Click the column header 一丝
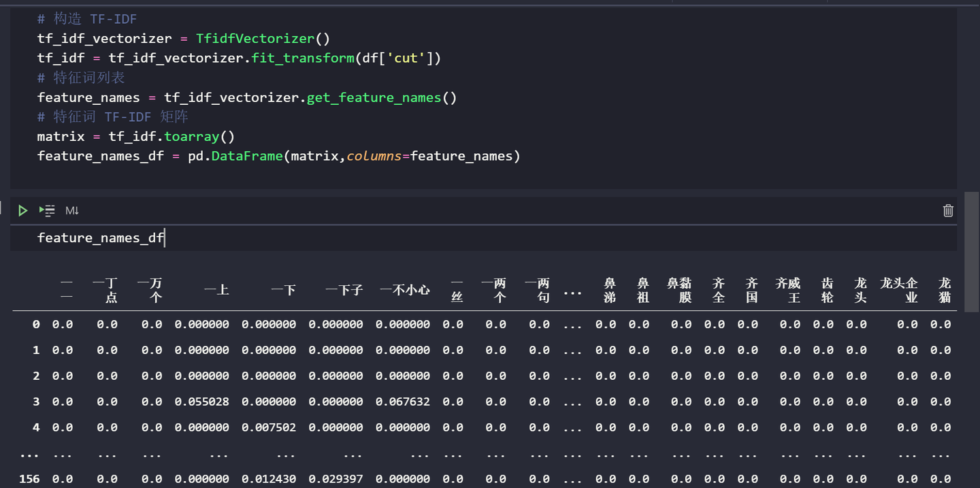980x488 pixels. point(457,291)
